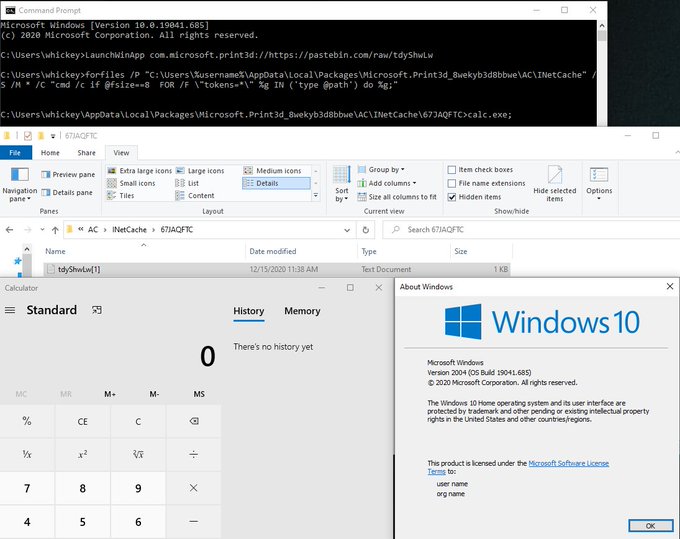
Task: Click the Size column header
Action: [x=481, y=252]
